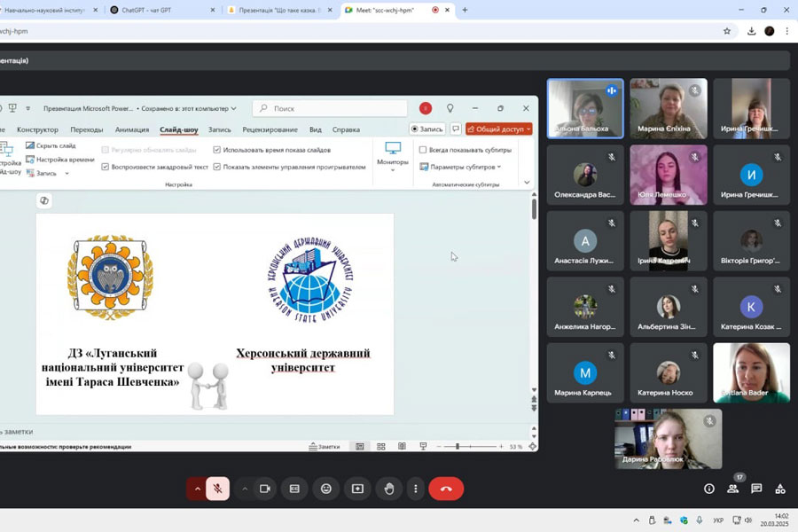798x532 pixels.
Task: Open the Рецензирование ribbon tab
Action: [270, 129]
